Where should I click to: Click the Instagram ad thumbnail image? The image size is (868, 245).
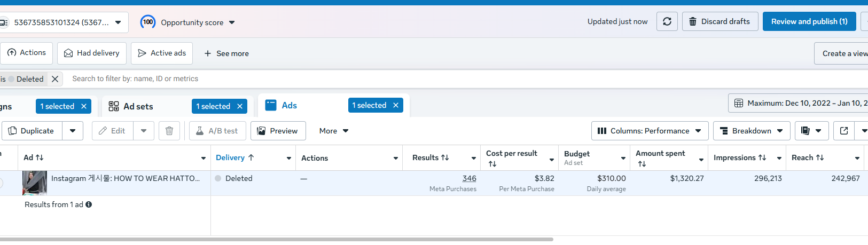tap(35, 183)
